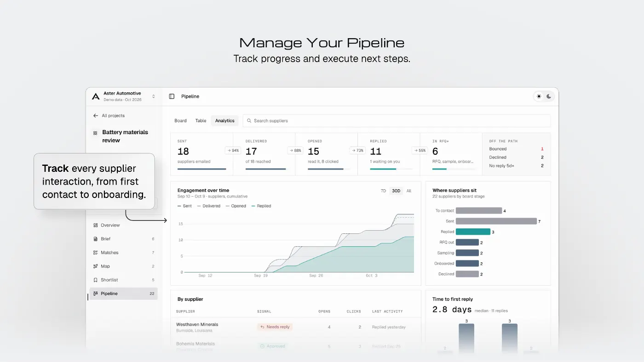Select the 30D time range
This screenshot has height=362, width=644.
(396, 191)
